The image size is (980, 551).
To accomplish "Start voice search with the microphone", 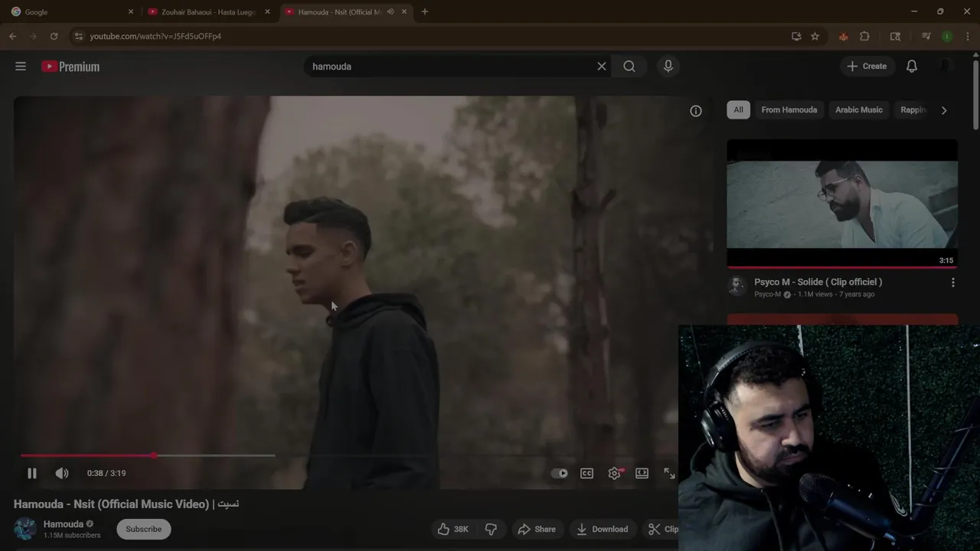I will point(668,67).
